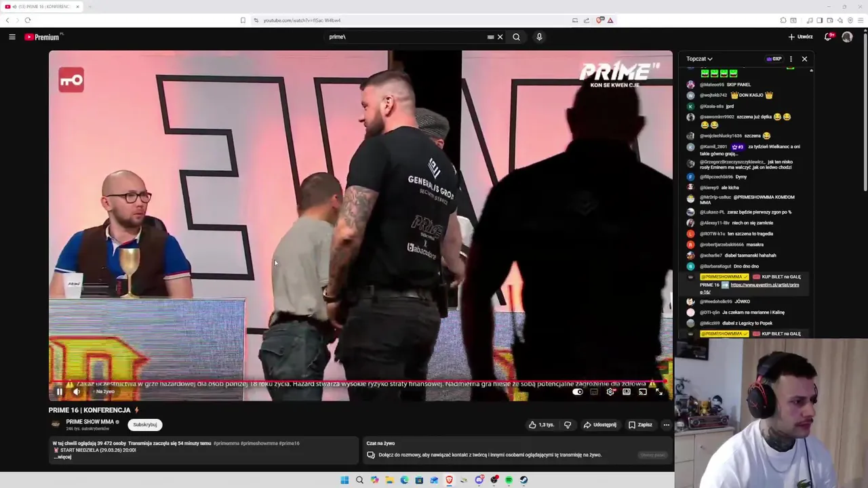Mute the video player volume
The height and width of the screenshot is (488, 868).
point(77,392)
